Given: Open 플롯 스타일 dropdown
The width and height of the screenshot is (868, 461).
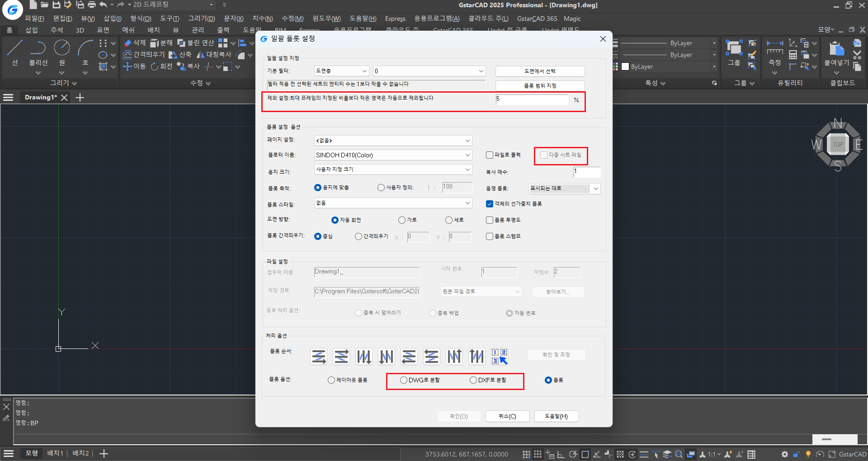Looking at the screenshot, I should tap(393, 203).
